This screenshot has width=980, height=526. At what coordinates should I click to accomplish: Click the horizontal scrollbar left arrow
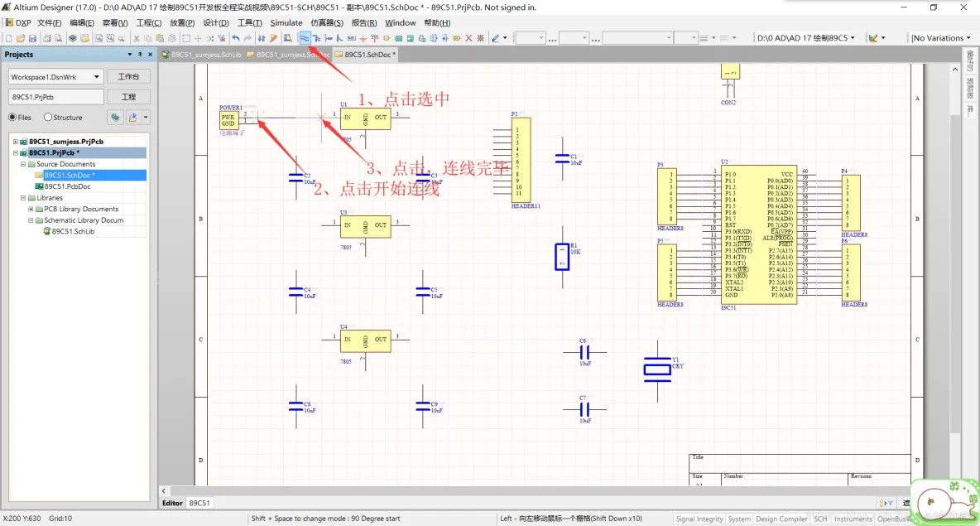164,491
